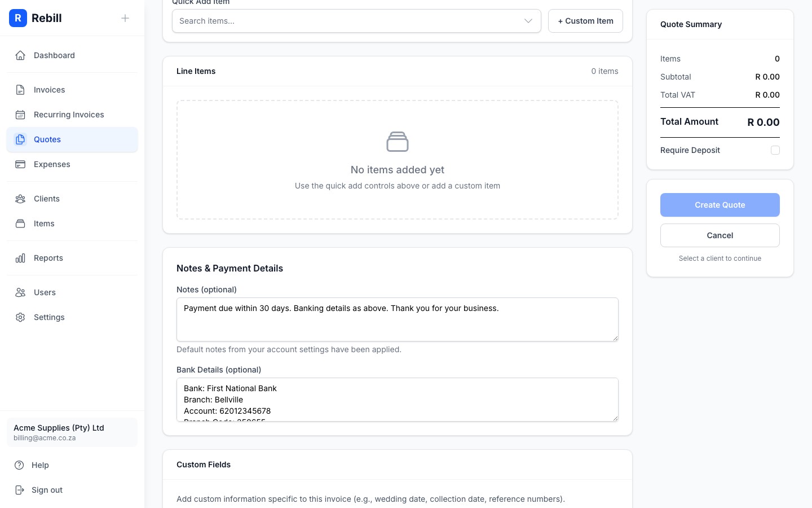This screenshot has height=508, width=812.
Task: Select the Quotes icon in the sidebar
Action: pos(20,139)
